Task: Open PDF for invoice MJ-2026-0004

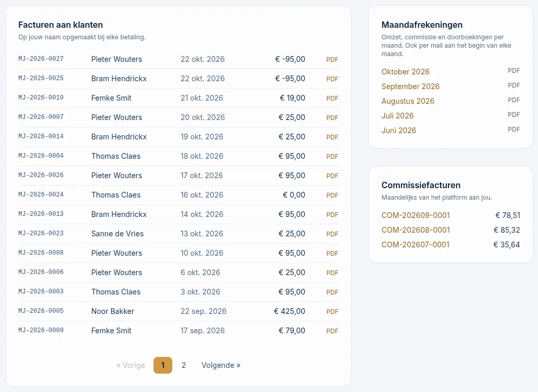Action: pos(332,157)
